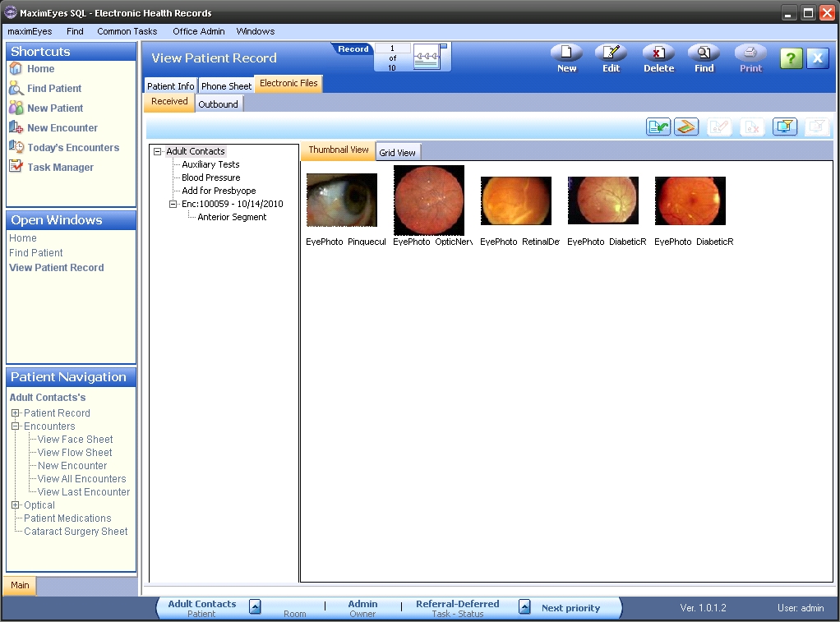Select the EyePhoto RetinalDe thumbnail

(x=516, y=201)
